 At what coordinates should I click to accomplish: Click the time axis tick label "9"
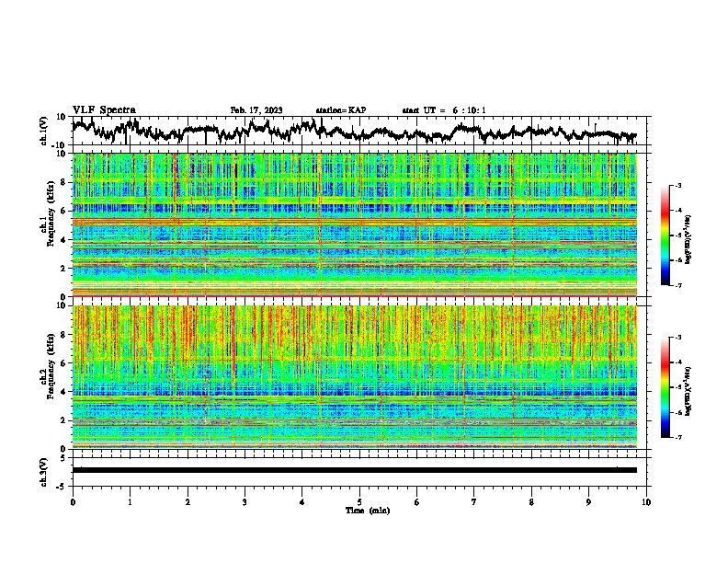588,502
